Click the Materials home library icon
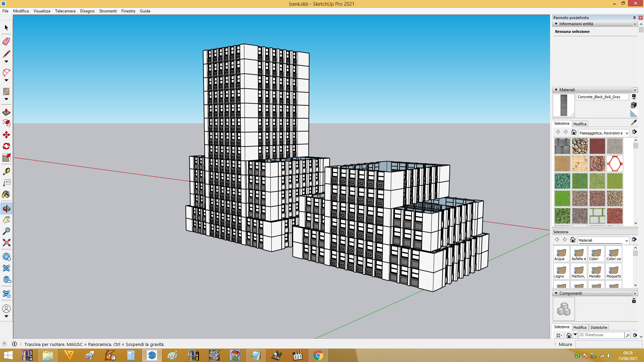Image resolution: width=644 pixels, height=362 pixels. (574, 132)
